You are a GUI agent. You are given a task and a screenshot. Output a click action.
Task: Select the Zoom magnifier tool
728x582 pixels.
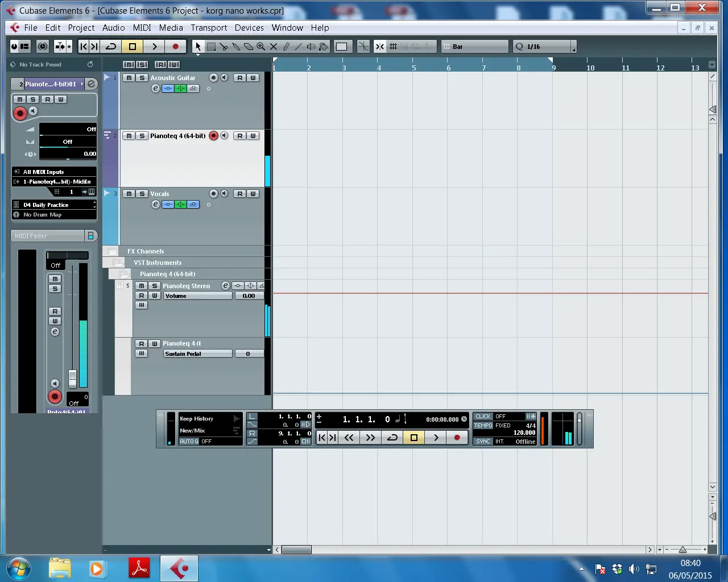[261, 47]
